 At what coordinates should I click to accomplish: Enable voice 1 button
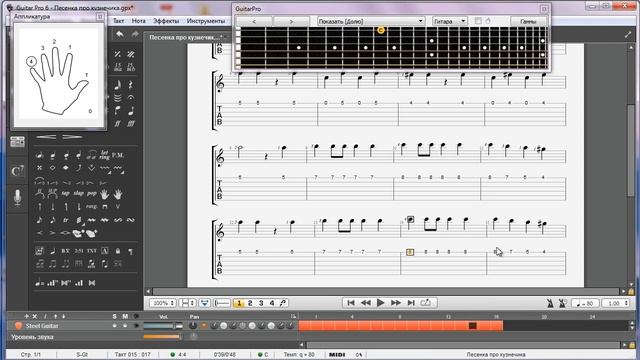click(239, 303)
